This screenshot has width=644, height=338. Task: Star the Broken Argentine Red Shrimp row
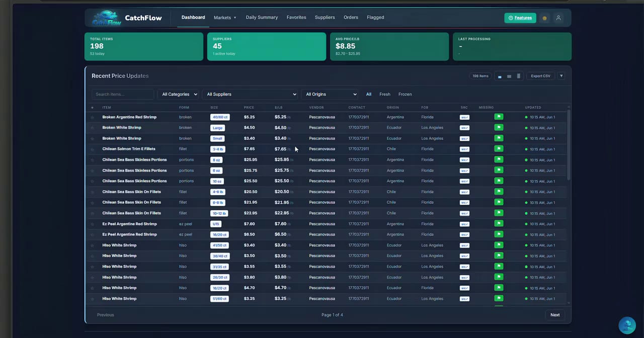click(92, 117)
